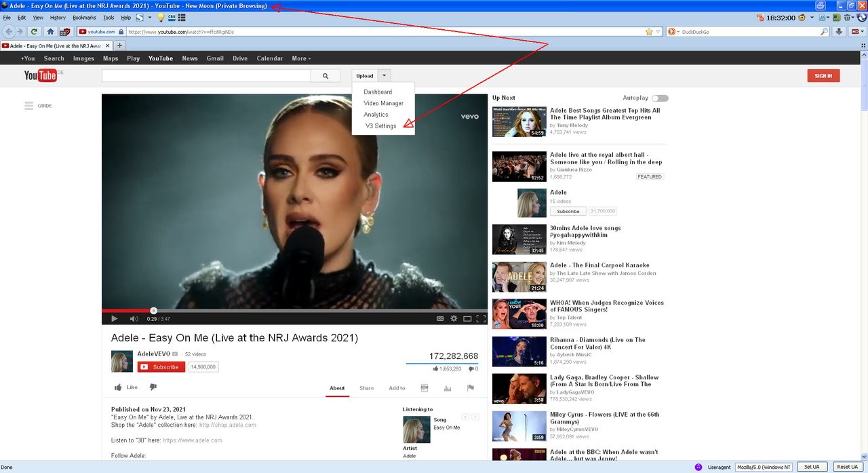The image size is (868, 473).
Task: Choose Video Manager in the dropdown menu
Action: click(x=383, y=103)
